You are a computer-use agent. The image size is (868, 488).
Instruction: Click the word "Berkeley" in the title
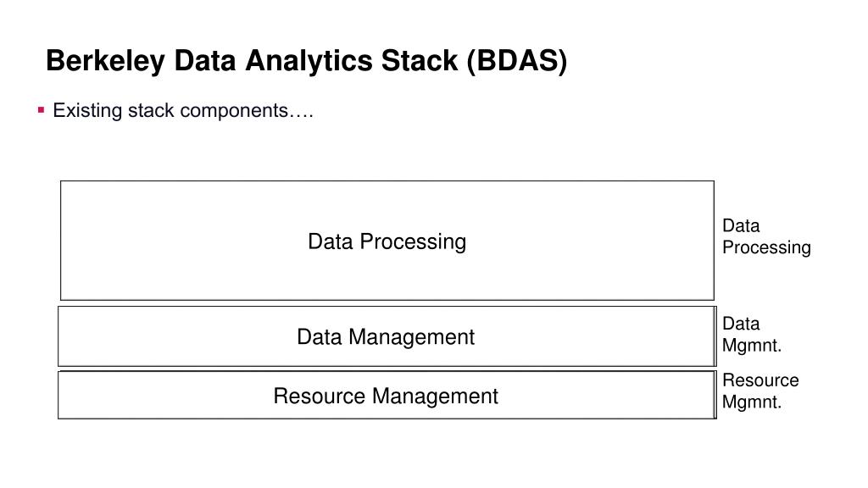[x=105, y=61]
